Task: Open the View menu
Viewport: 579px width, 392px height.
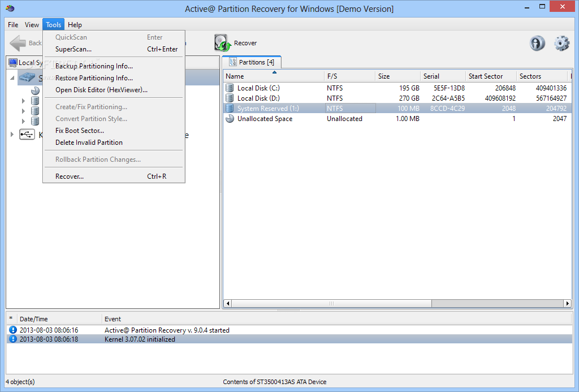Action: 32,25
